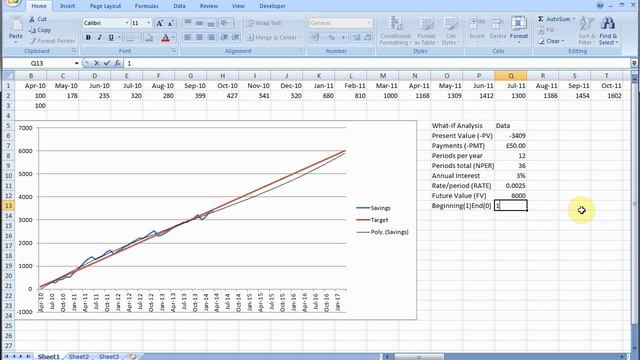Open the Clear dropdown
640x360 pixels.
coord(551,41)
